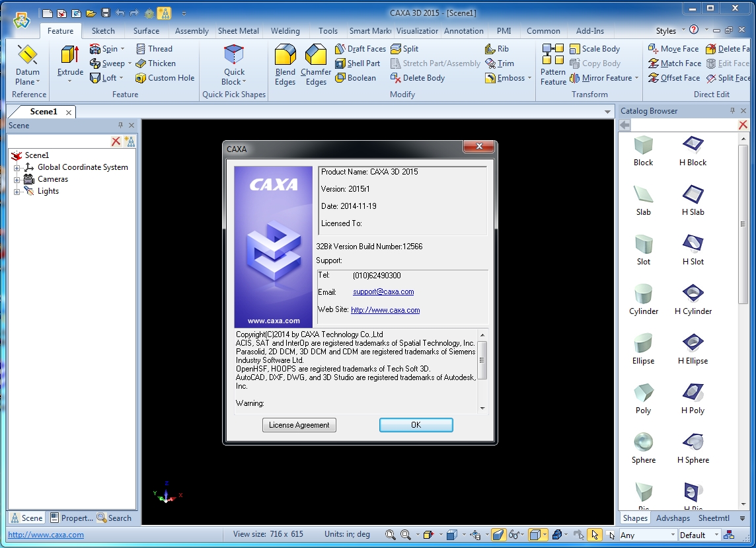Viewport: 756px width, 548px height.
Task: Apply the Thicken tool
Action: tap(155, 63)
